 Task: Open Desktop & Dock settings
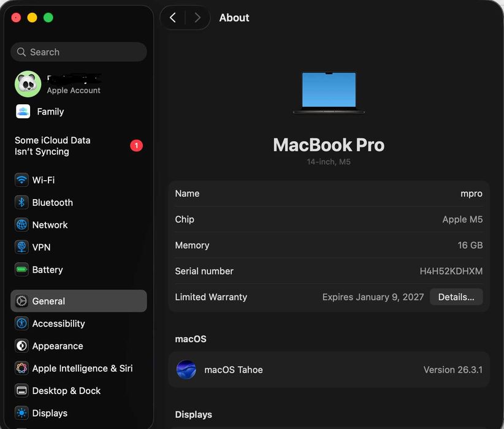coord(78,391)
